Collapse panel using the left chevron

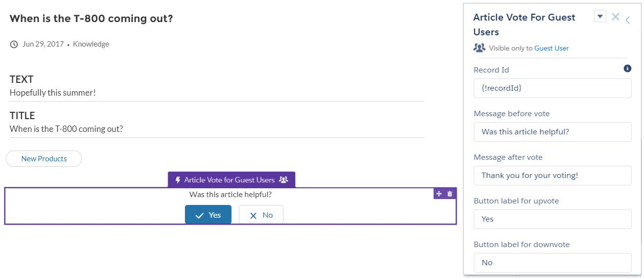click(x=628, y=20)
